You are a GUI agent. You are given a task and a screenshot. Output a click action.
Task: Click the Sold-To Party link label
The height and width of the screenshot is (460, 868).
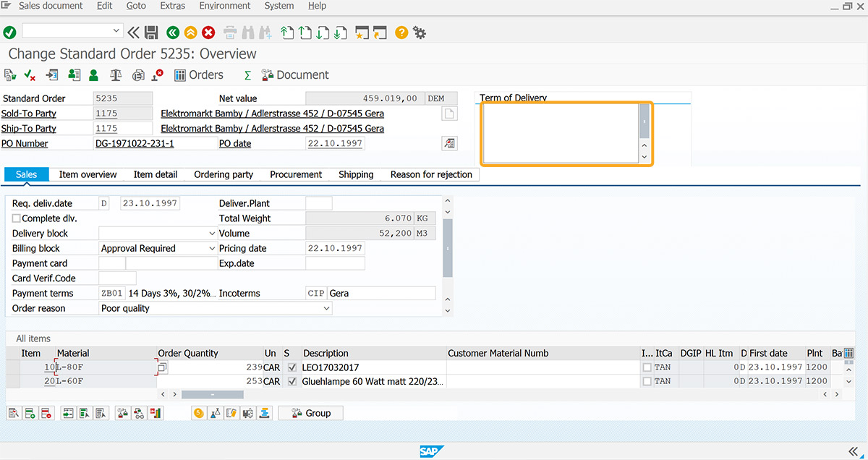(x=29, y=114)
